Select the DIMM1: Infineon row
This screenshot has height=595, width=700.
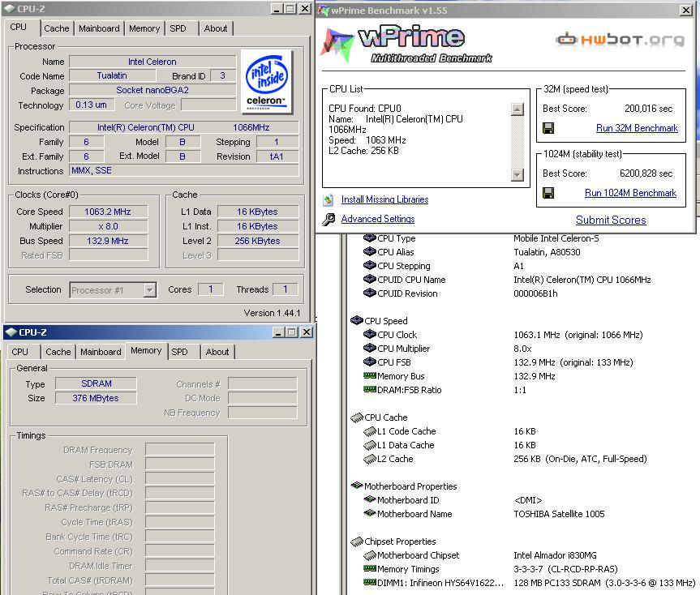coord(530,583)
